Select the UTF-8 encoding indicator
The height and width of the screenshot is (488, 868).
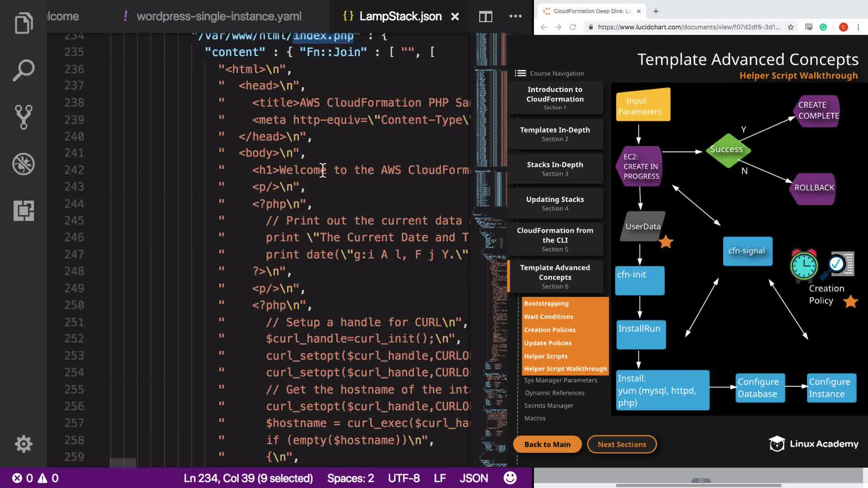[x=404, y=478]
